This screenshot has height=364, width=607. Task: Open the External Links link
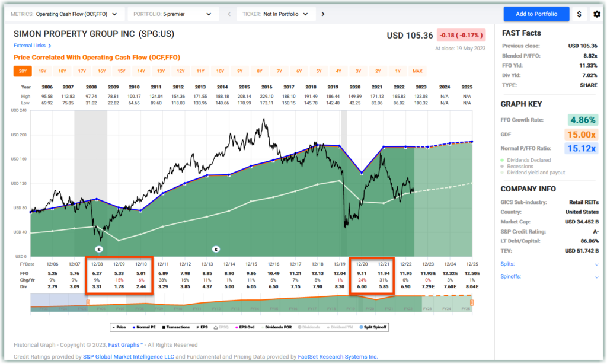30,46
